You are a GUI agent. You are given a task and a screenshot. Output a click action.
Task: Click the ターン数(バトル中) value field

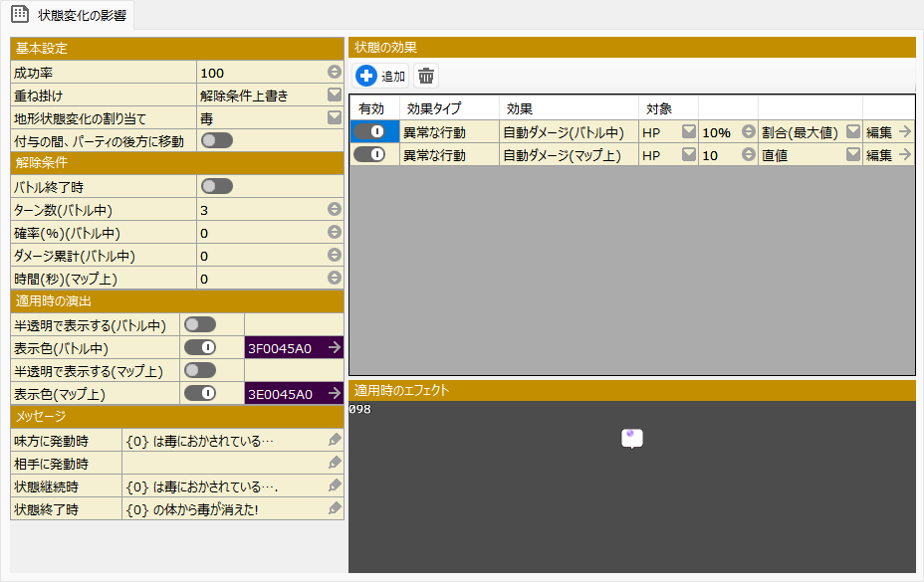point(261,210)
